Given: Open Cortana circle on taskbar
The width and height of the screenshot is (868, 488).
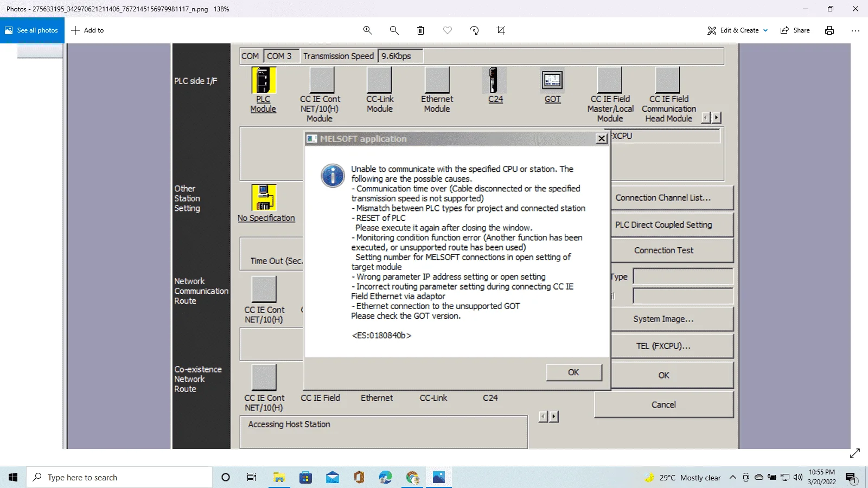Looking at the screenshot, I should point(226,477).
